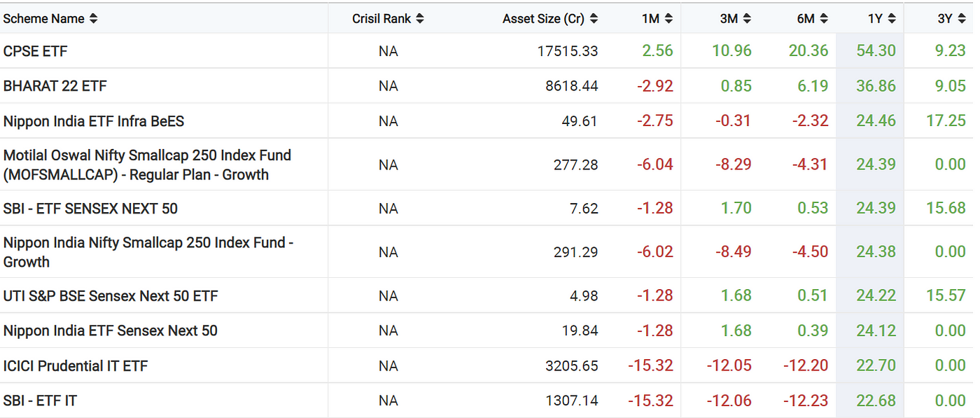Click 6M return value 6.19

812,86
